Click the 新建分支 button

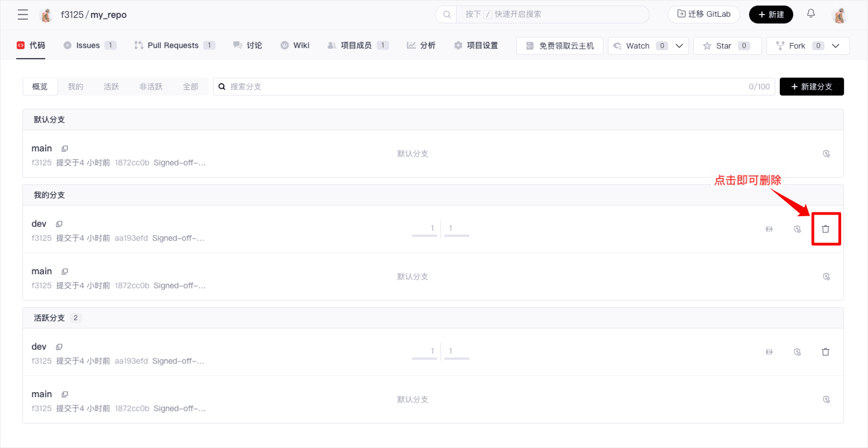coord(811,87)
